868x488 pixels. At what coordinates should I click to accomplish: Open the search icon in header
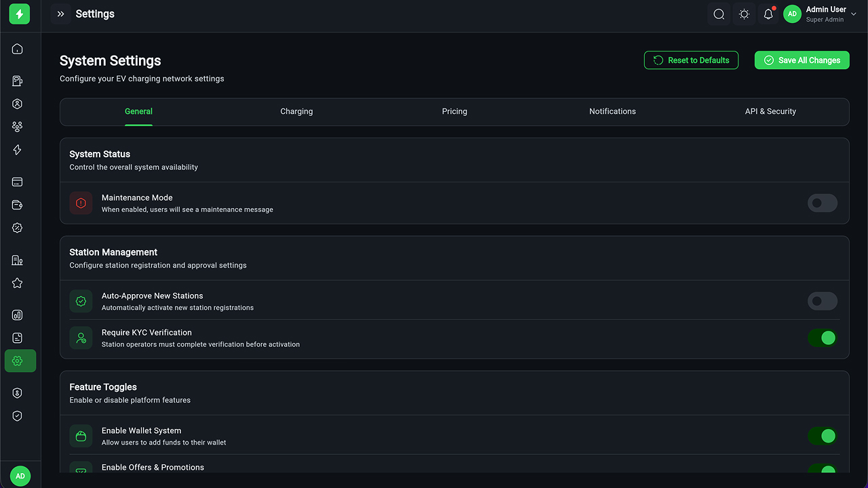pos(719,14)
